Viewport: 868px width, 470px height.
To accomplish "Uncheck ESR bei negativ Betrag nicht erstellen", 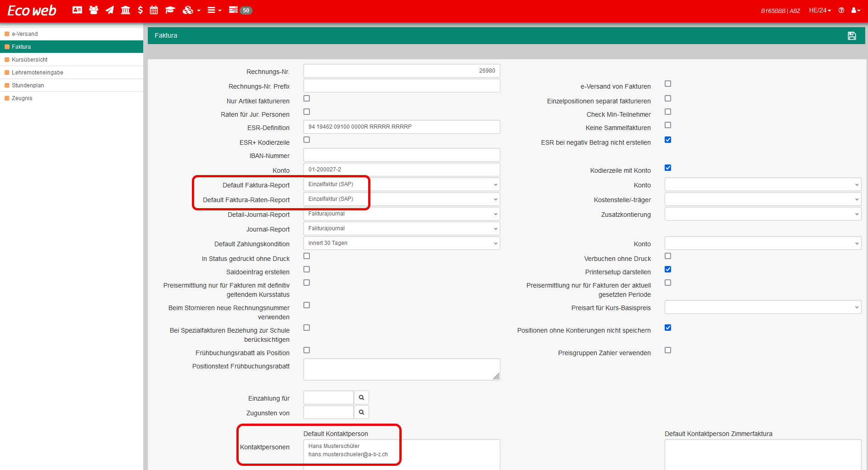I will click(x=668, y=140).
